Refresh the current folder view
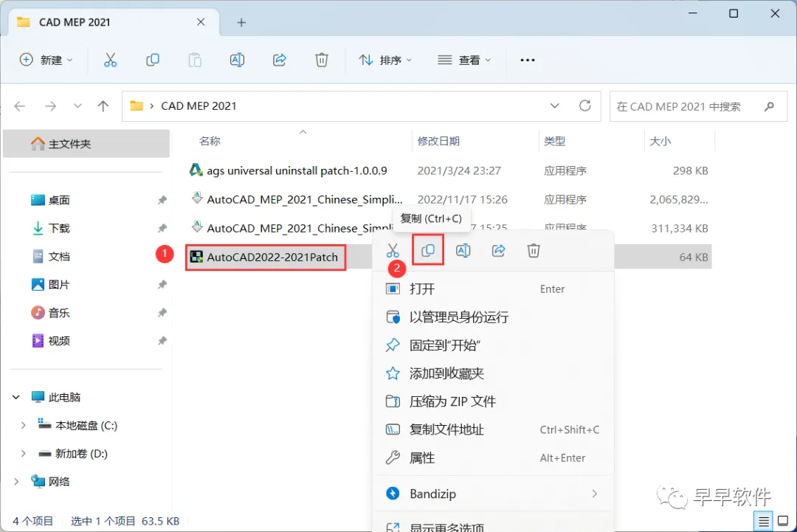This screenshot has height=532, width=797. point(585,106)
